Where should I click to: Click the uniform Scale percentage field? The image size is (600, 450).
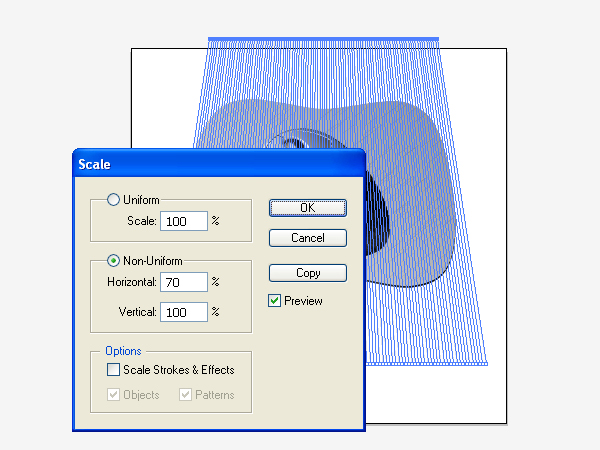point(184,221)
